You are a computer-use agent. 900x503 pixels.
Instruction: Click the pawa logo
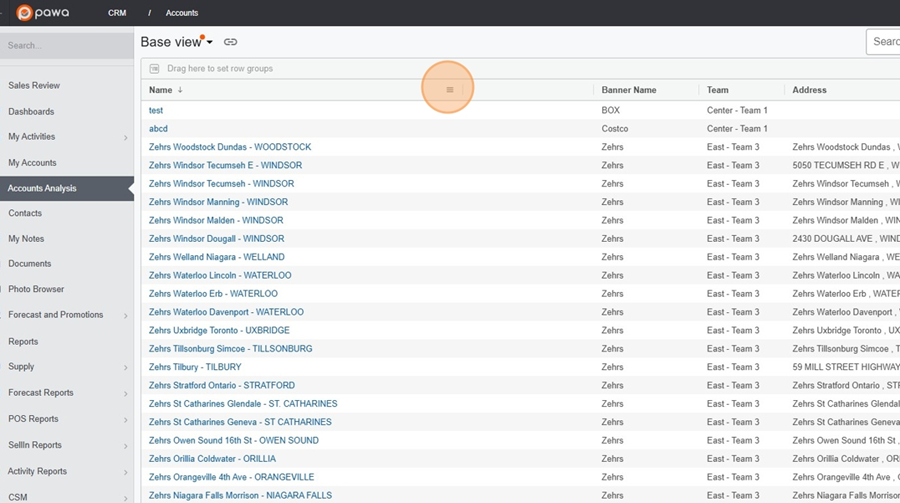coord(42,13)
